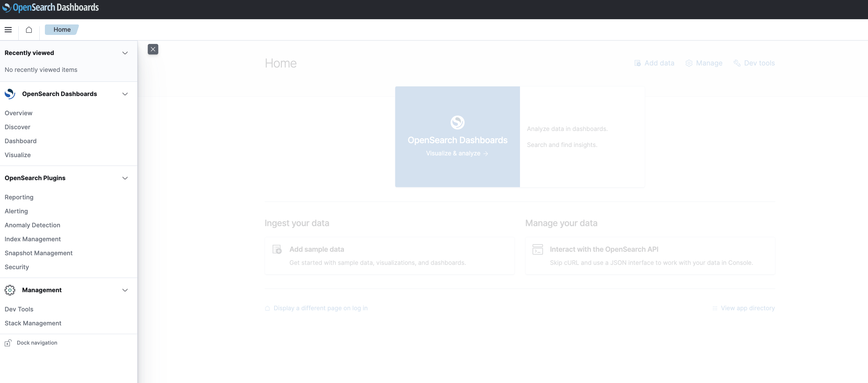Open Dev tools using the wrench icon
The image size is (868, 383).
pyautogui.click(x=737, y=63)
